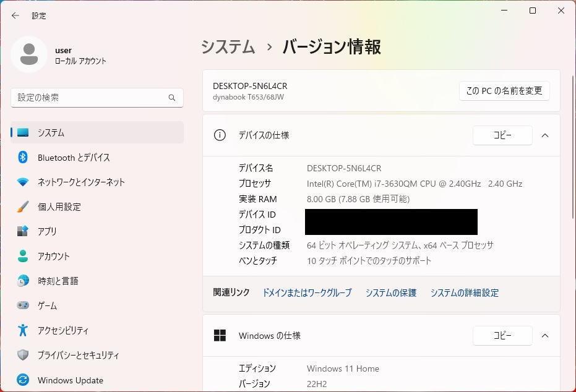Click 8.00 GB RAM value text

358,199
